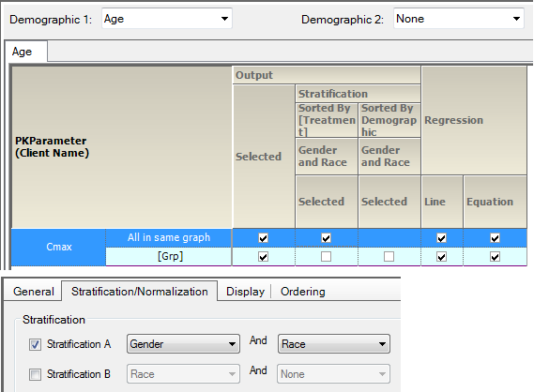This screenshot has width=534, height=392.
Task: Open Stratification A Gender dropdown
Action: click(x=183, y=344)
